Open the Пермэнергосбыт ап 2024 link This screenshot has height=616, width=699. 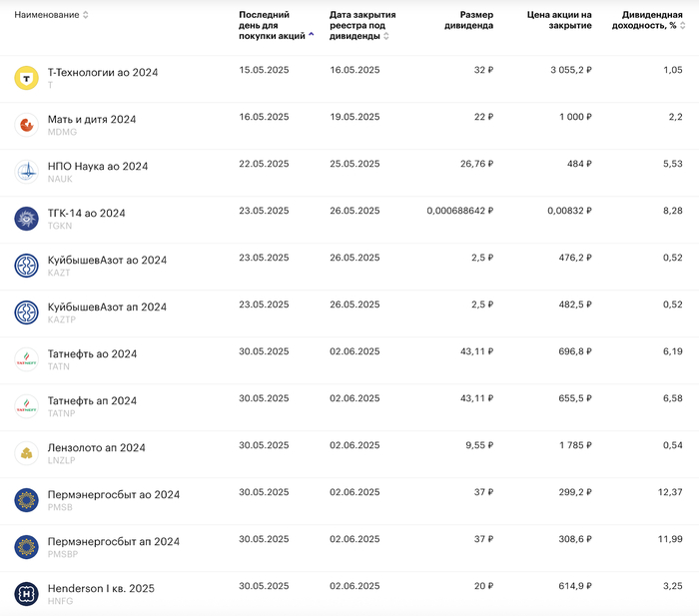click(x=114, y=541)
